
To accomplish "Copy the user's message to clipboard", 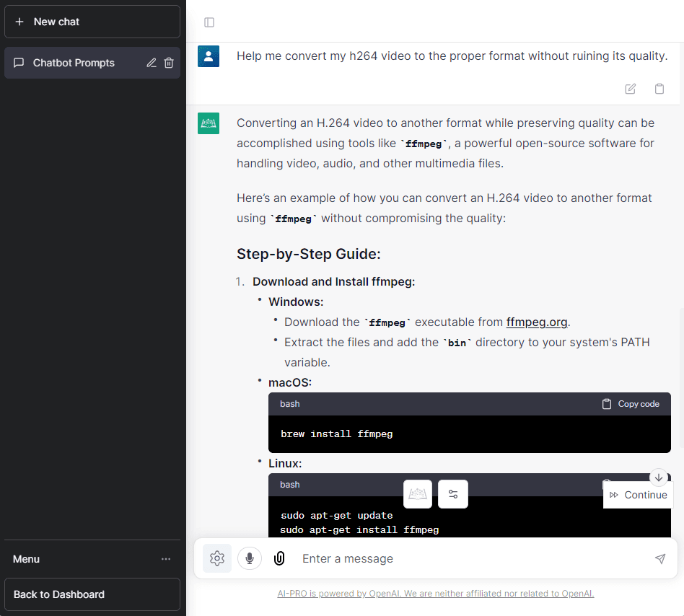I will [x=659, y=89].
